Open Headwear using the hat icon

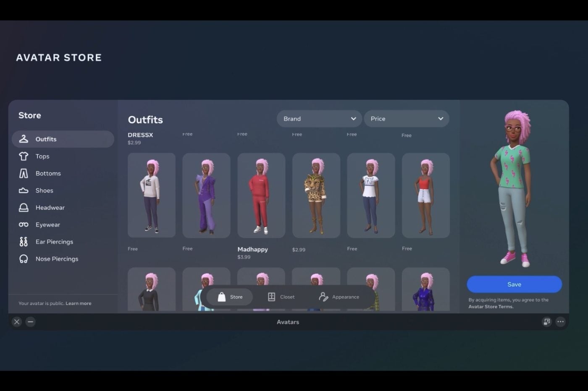click(x=24, y=208)
